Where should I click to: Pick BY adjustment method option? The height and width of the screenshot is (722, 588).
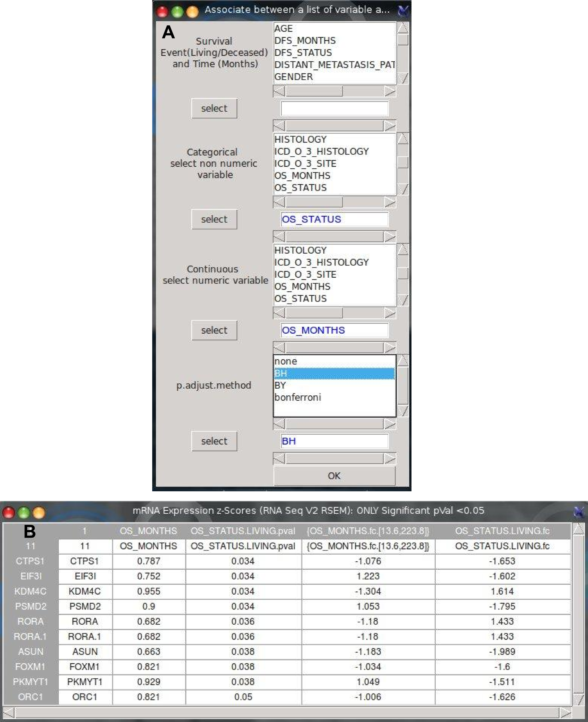point(280,385)
